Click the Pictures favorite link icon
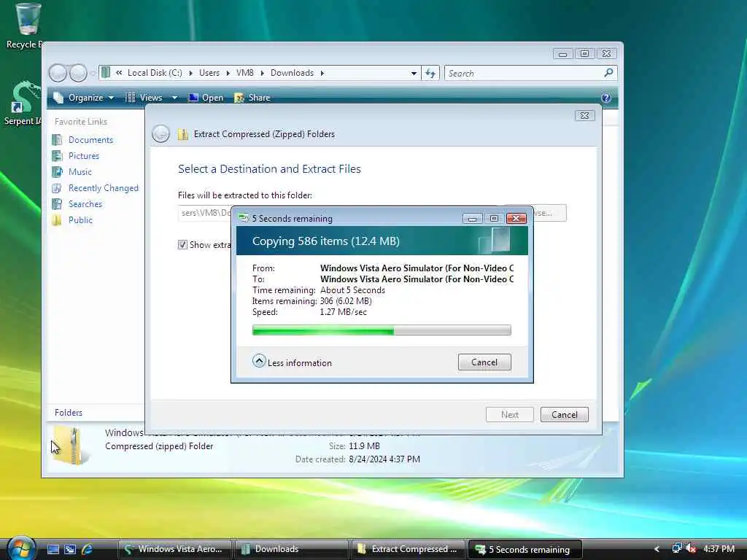The width and height of the screenshot is (747, 560). (x=57, y=156)
